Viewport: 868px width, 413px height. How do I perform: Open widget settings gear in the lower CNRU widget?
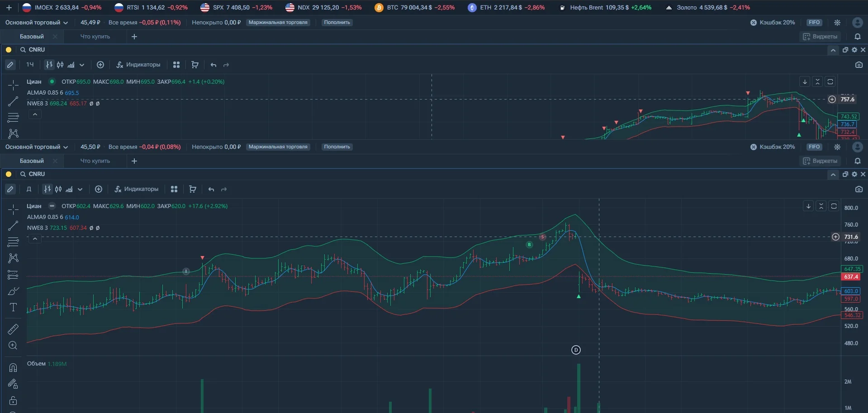tap(854, 174)
